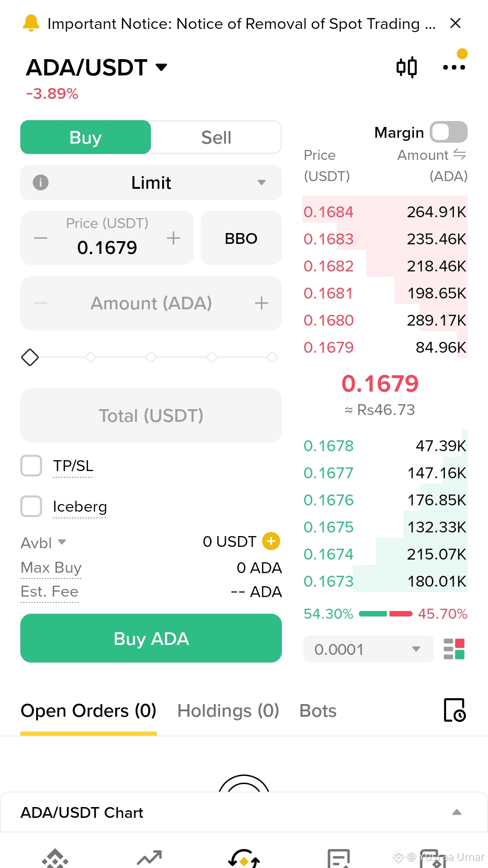Expand the ADA/USDT Chart panel

click(x=244, y=812)
